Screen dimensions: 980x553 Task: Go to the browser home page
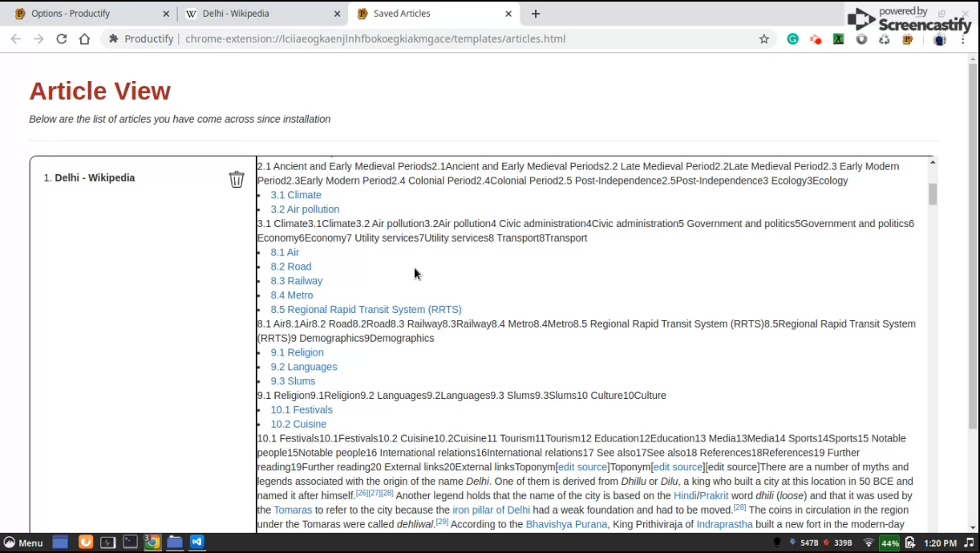coord(84,39)
